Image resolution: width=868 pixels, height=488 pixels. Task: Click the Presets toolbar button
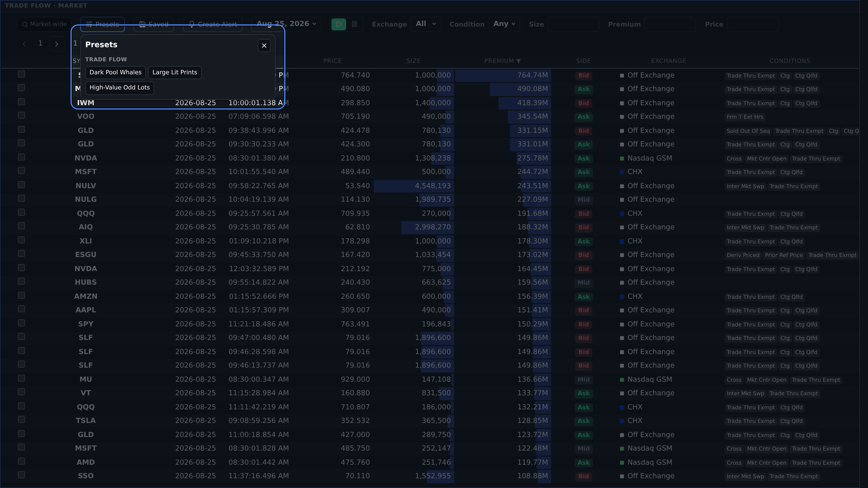103,24
